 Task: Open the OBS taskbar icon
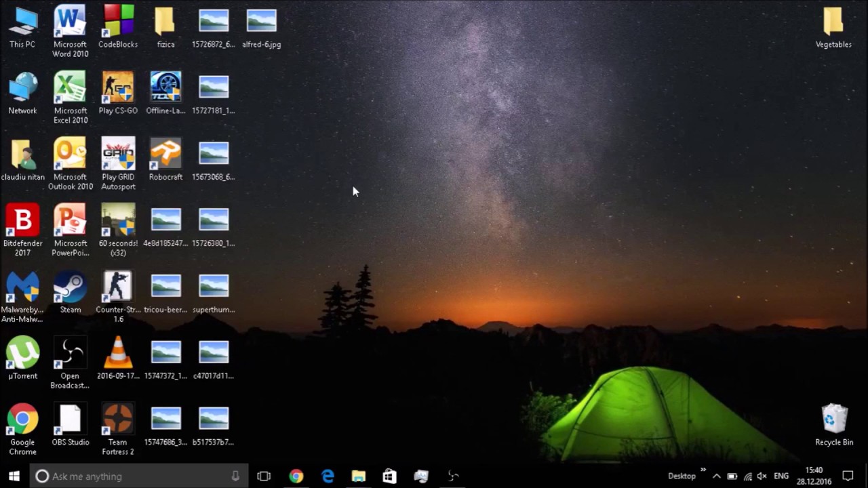(x=453, y=476)
